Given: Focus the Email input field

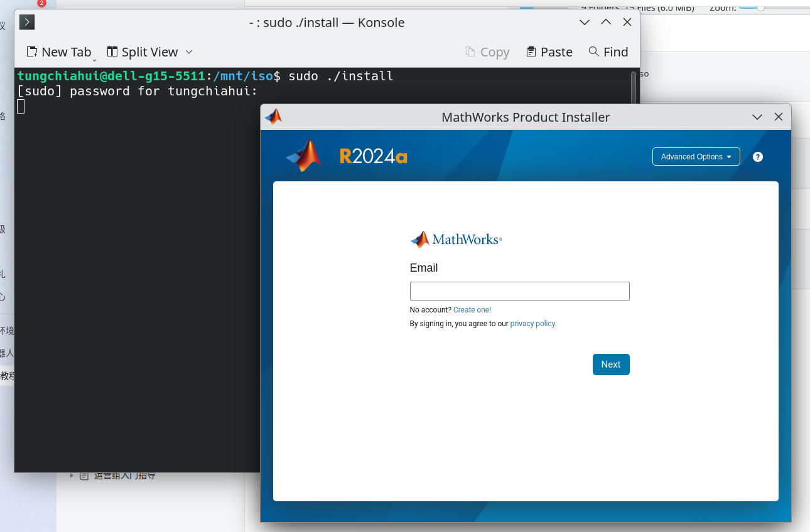Looking at the screenshot, I should click(x=520, y=292).
